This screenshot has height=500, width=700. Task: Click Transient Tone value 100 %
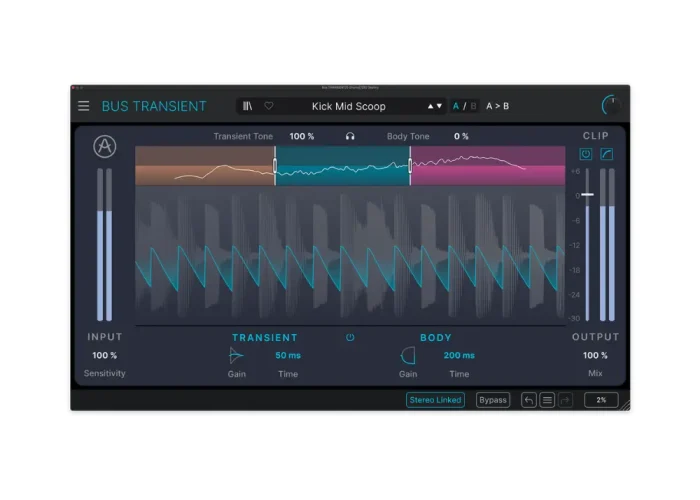302,136
